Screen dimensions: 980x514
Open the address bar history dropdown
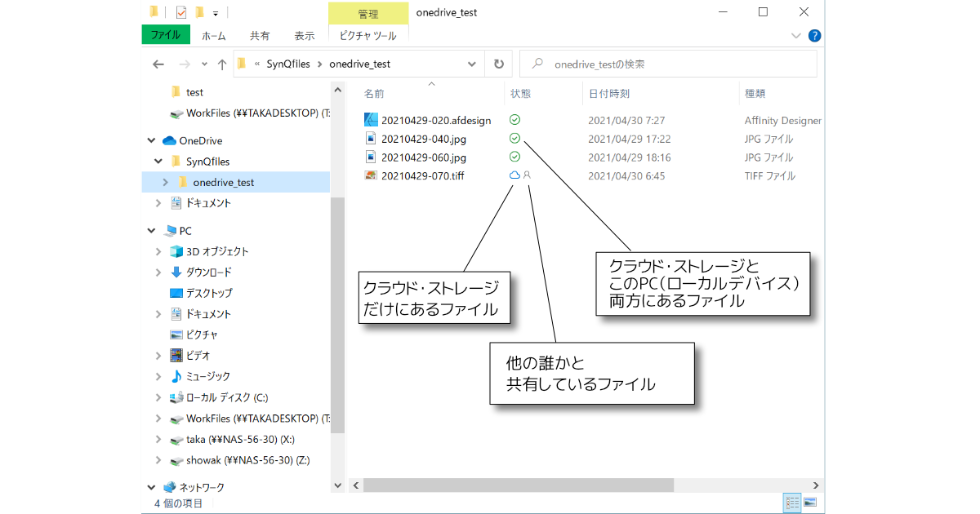click(x=472, y=64)
